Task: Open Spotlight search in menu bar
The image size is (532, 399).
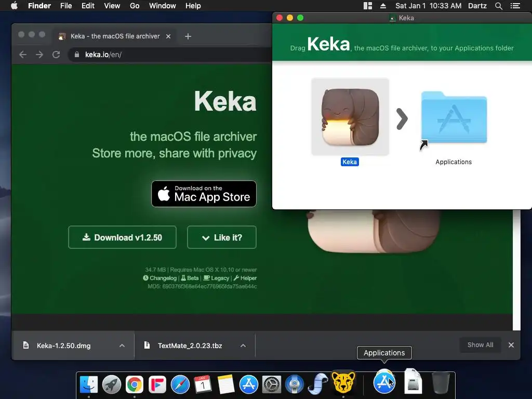Action: click(498, 6)
